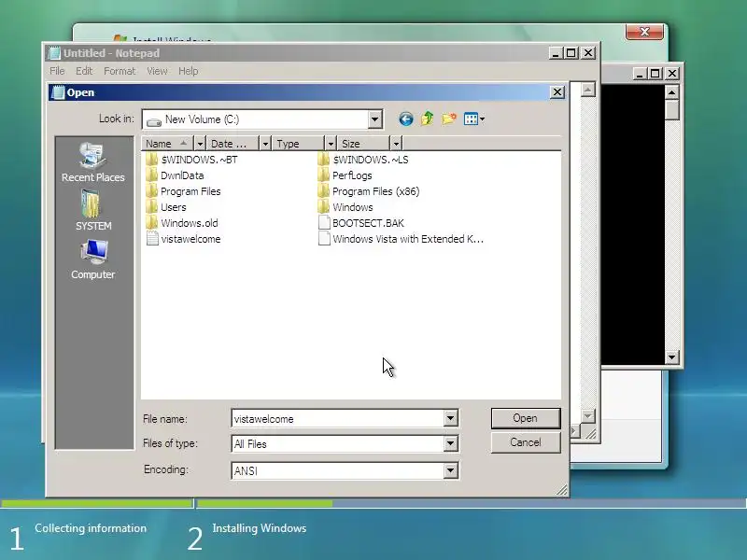Close the Open dialog
Viewport: 747px width, 560px height.
point(557,91)
